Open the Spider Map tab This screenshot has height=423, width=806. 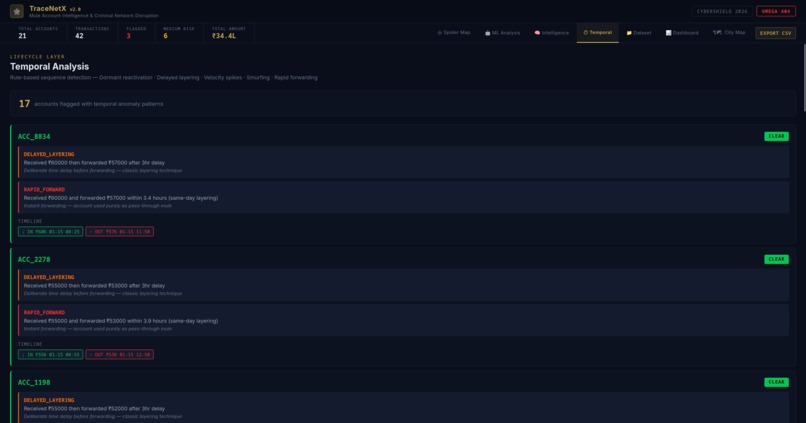tap(453, 32)
